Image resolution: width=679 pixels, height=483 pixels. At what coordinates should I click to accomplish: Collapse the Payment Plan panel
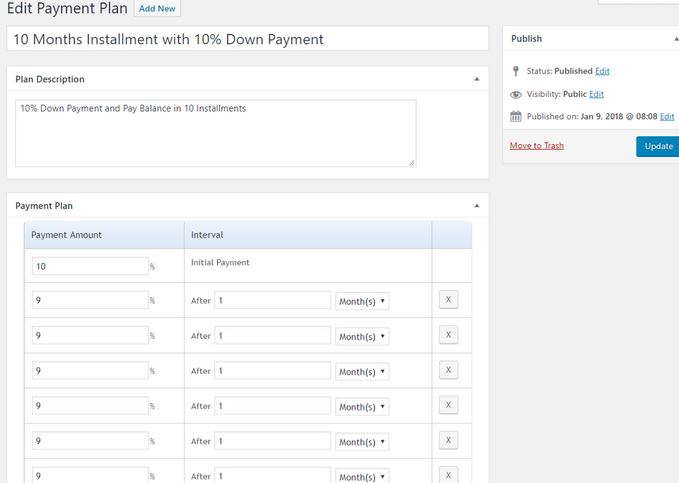pos(476,206)
